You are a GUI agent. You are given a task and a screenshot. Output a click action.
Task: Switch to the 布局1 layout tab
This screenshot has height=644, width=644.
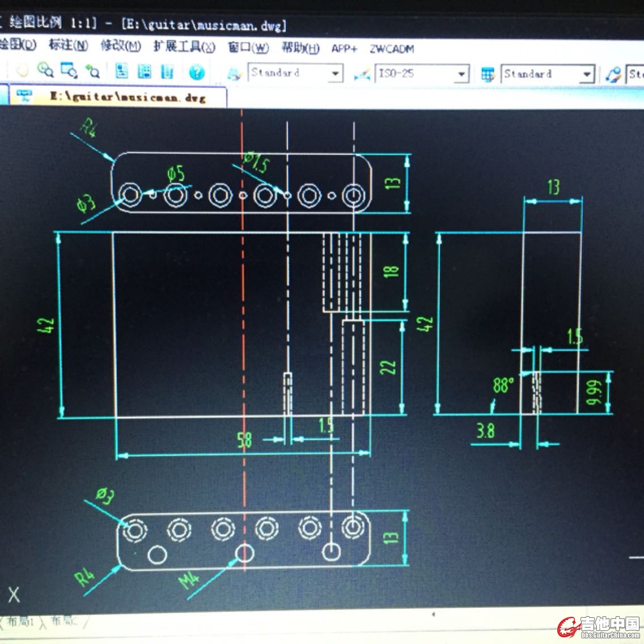20,621
